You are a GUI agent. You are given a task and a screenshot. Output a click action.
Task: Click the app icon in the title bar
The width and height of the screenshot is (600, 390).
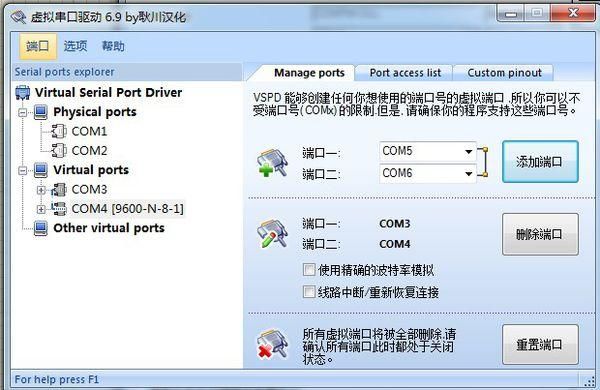coord(18,17)
